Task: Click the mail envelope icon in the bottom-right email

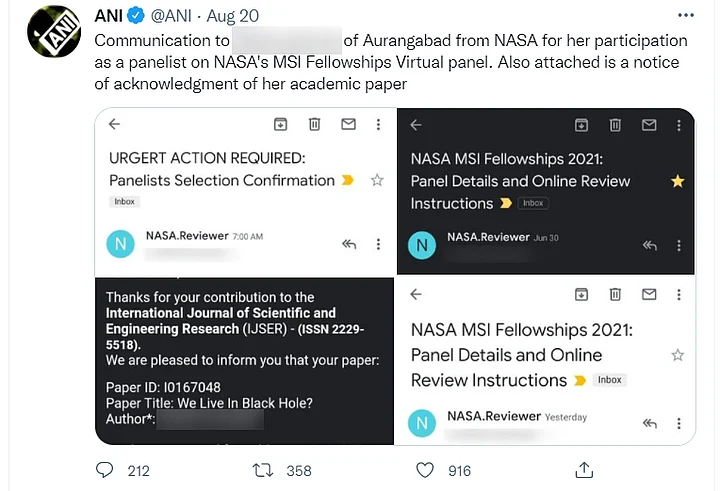Action: point(648,293)
